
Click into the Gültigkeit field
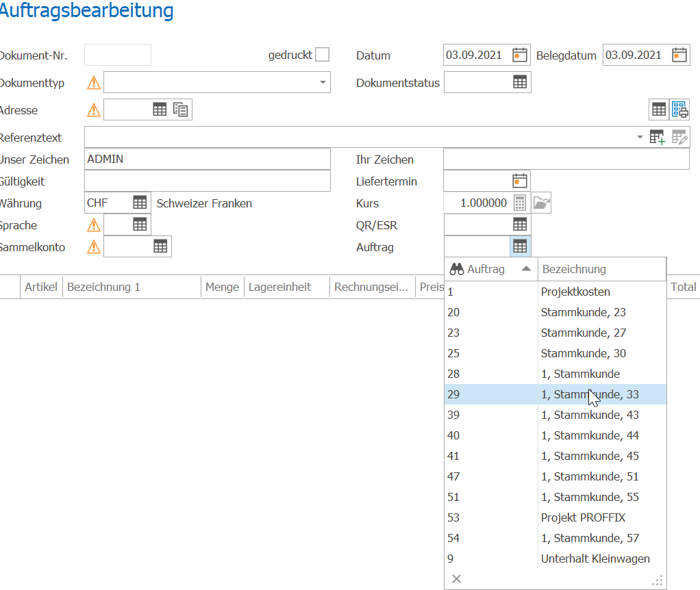tap(207, 181)
